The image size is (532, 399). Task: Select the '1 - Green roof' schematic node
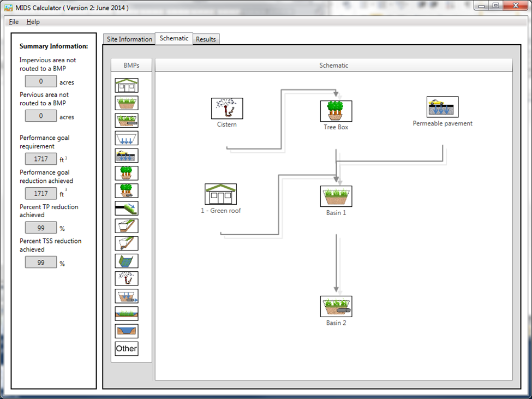coord(220,194)
